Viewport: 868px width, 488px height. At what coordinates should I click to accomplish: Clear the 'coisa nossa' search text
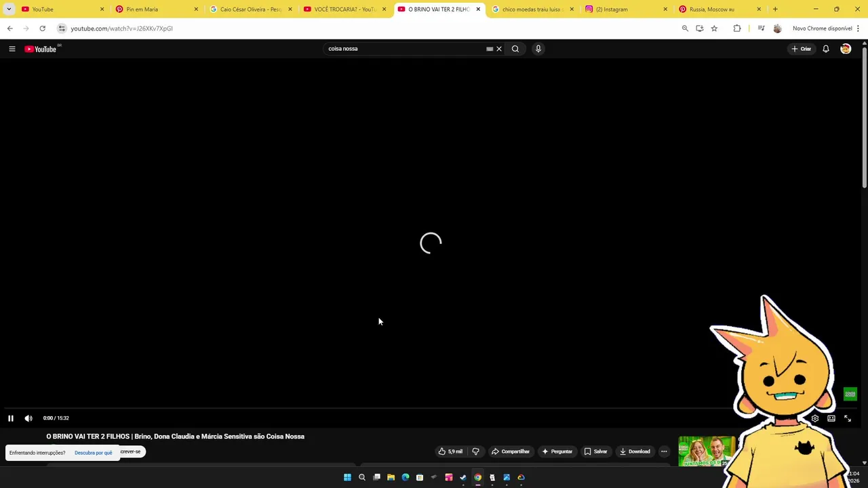click(x=499, y=49)
